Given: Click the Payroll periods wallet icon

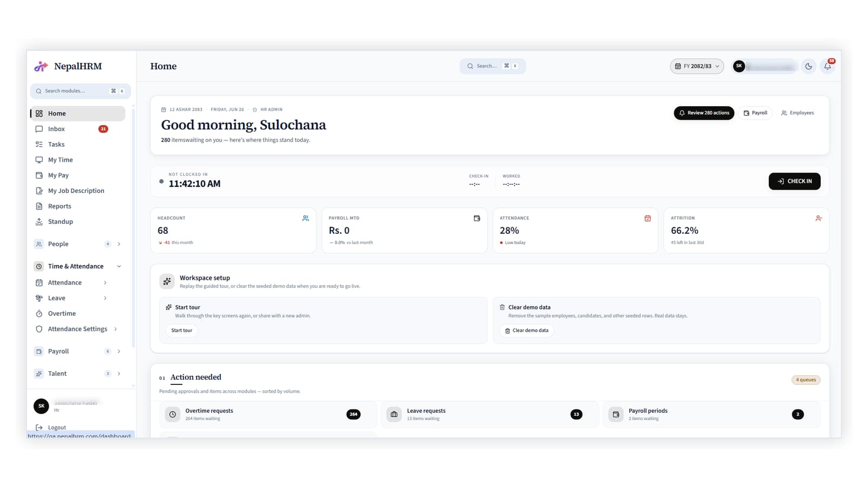Looking at the screenshot, I should point(616,414).
